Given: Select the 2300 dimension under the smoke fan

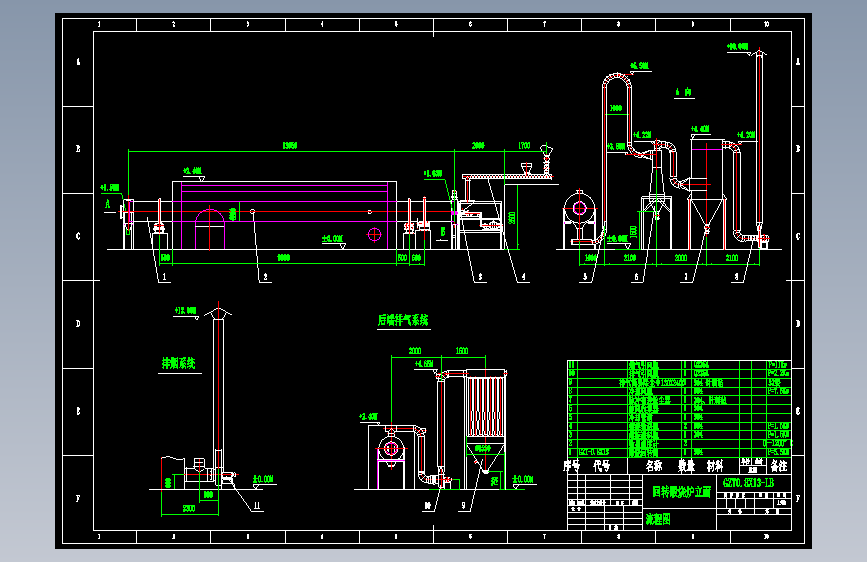Looking at the screenshot, I should 189,508.
